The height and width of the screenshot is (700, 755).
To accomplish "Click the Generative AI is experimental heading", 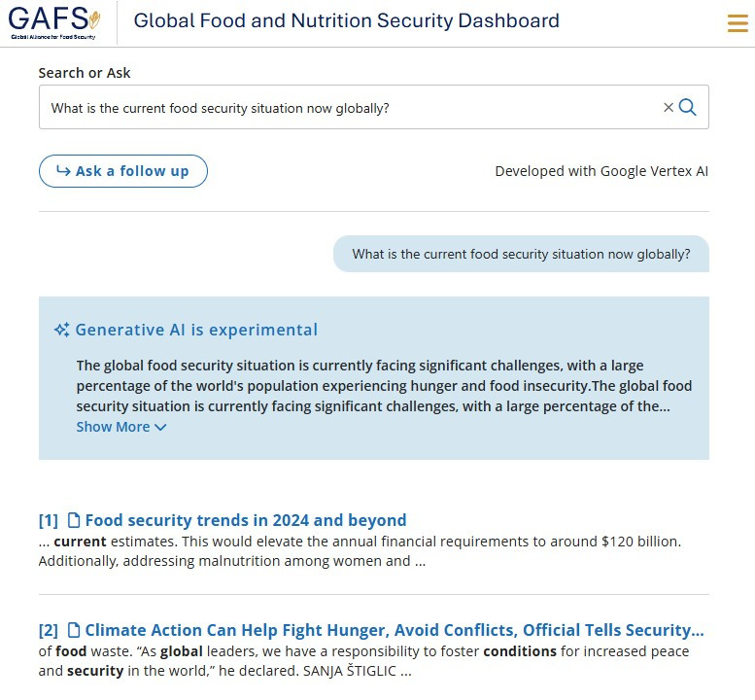I will pyautogui.click(x=196, y=330).
